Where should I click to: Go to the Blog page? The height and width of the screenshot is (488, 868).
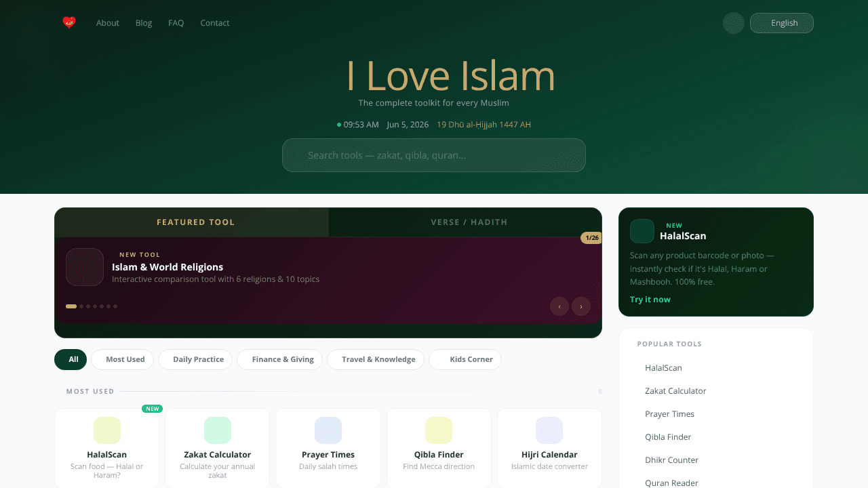tap(144, 23)
